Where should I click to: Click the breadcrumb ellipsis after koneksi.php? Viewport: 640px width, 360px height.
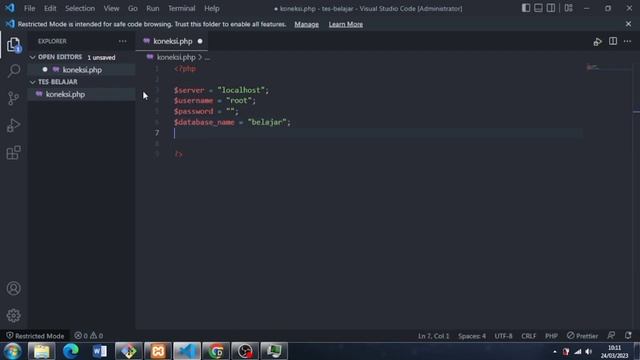(x=207, y=58)
